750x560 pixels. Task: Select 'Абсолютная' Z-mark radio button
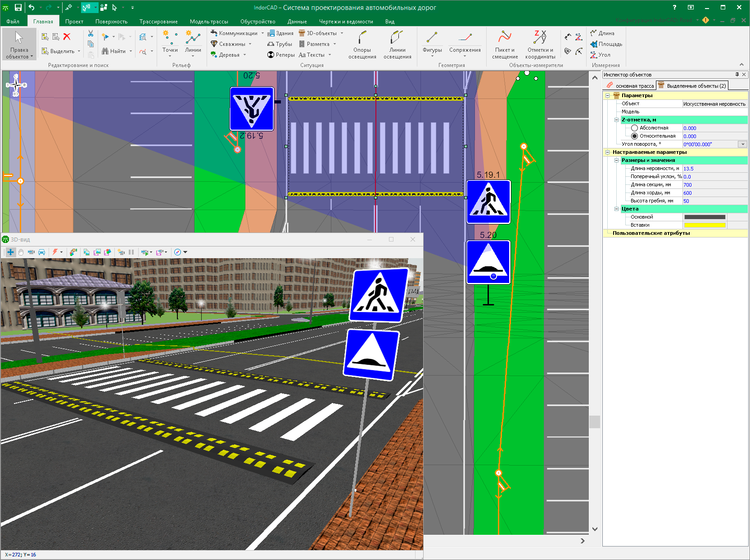634,128
